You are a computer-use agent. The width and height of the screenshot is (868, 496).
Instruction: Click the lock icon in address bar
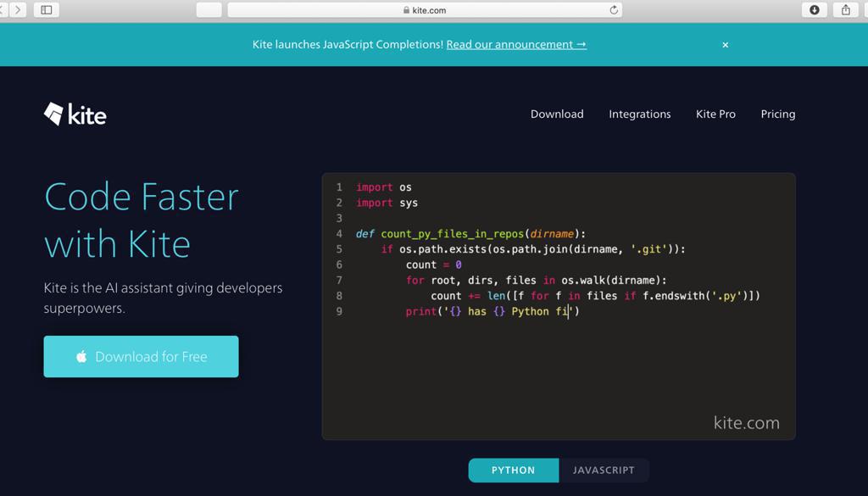coord(406,10)
